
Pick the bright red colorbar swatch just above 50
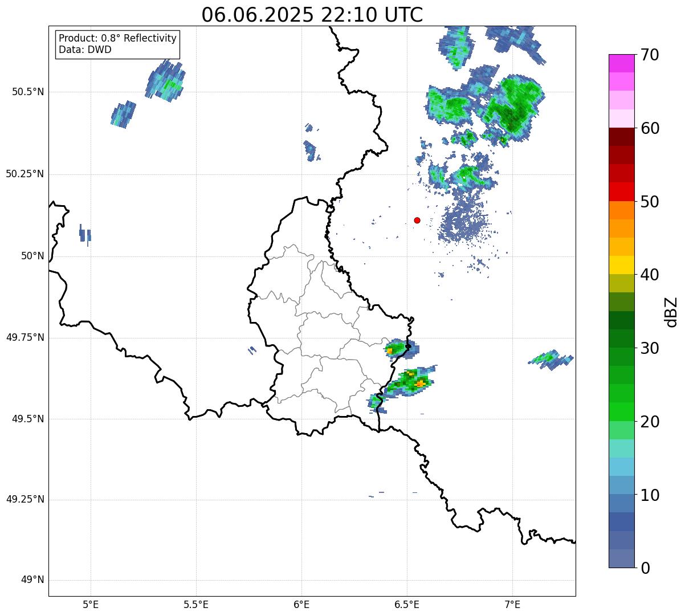[x=621, y=192]
